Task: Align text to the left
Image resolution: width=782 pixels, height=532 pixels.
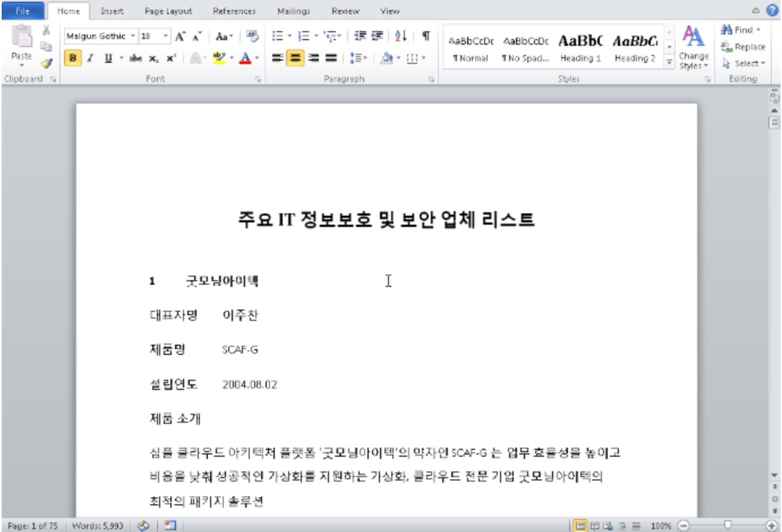Action: tap(277, 58)
